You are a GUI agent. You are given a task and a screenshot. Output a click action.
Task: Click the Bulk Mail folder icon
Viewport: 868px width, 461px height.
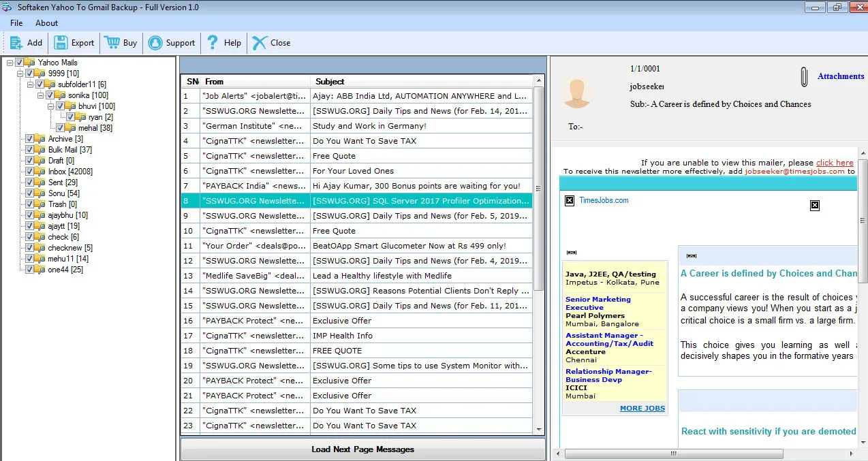(40, 150)
